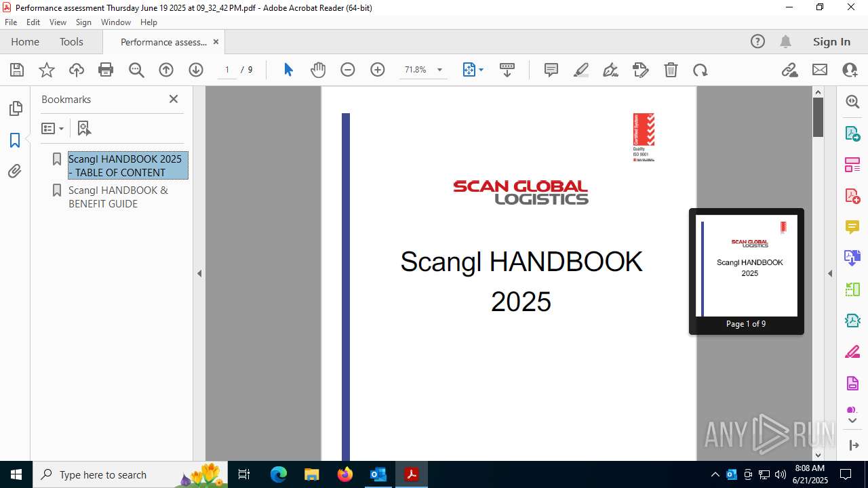The height and width of the screenshot is (488, 868).
Task: Bookmark the file with the star icon
Action: pyautogui.click(x=47, y=70)
